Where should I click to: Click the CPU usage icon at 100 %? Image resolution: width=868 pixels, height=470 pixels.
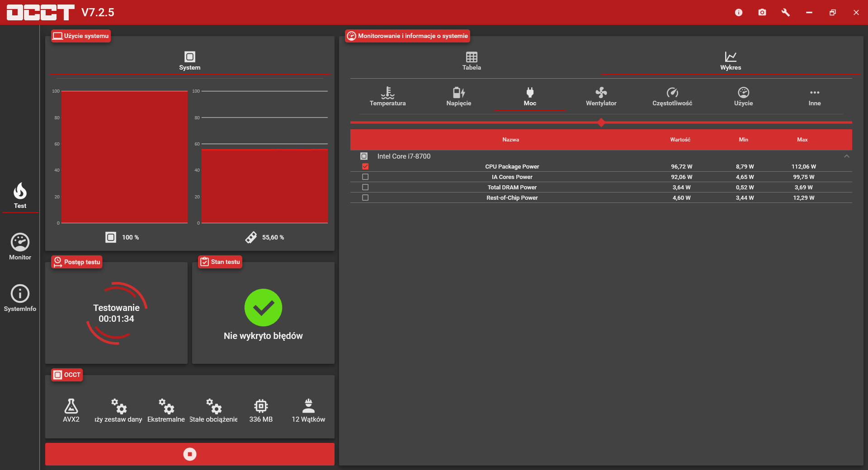tap(111, 237)
